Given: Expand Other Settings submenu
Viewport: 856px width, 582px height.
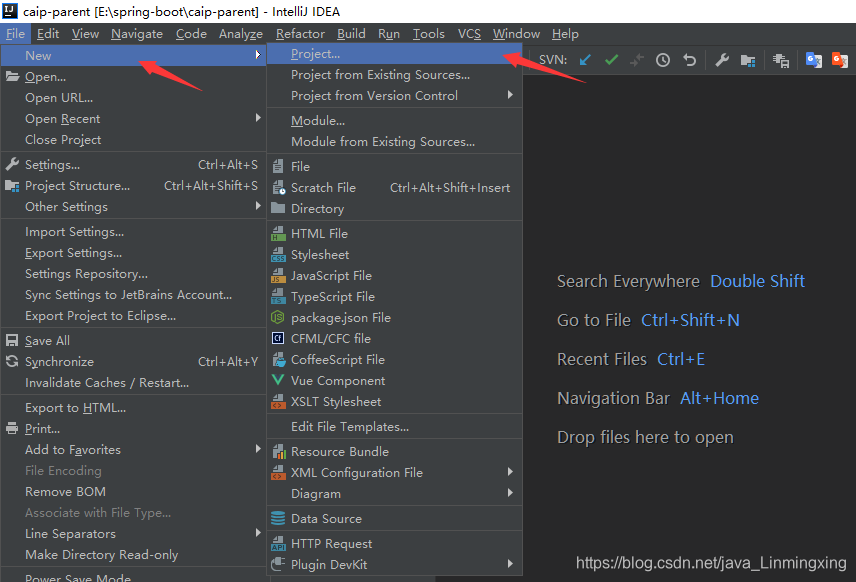Looking at the screenshot, I should (x=133, y=207).
